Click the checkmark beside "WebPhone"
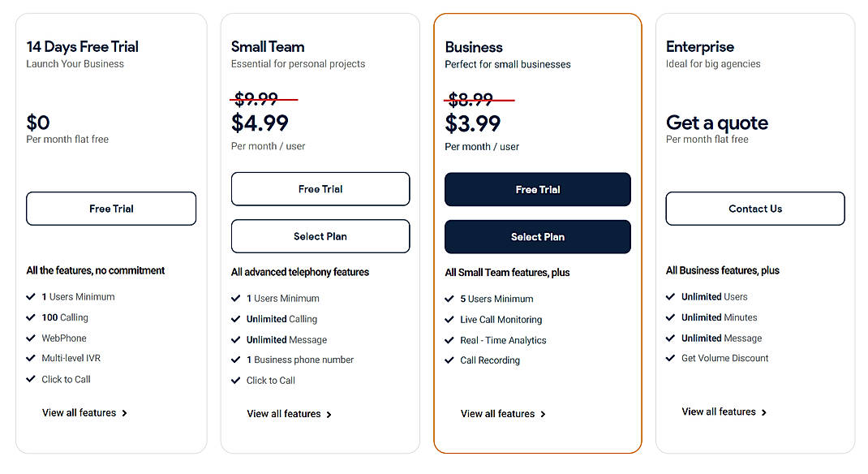Viewport: 868px width, 474px height. coord(30,338)
